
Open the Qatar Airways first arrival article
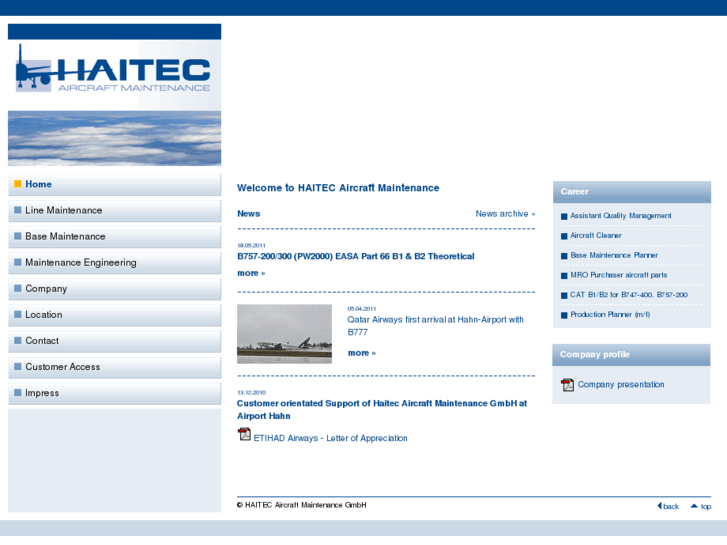click(x=435, y=326)
